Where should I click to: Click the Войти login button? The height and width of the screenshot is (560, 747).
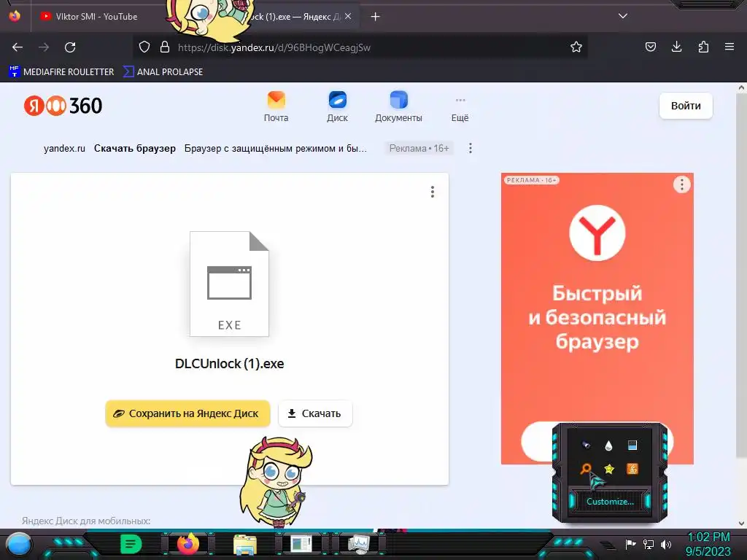pyautogui.click(x=686, y=106)
